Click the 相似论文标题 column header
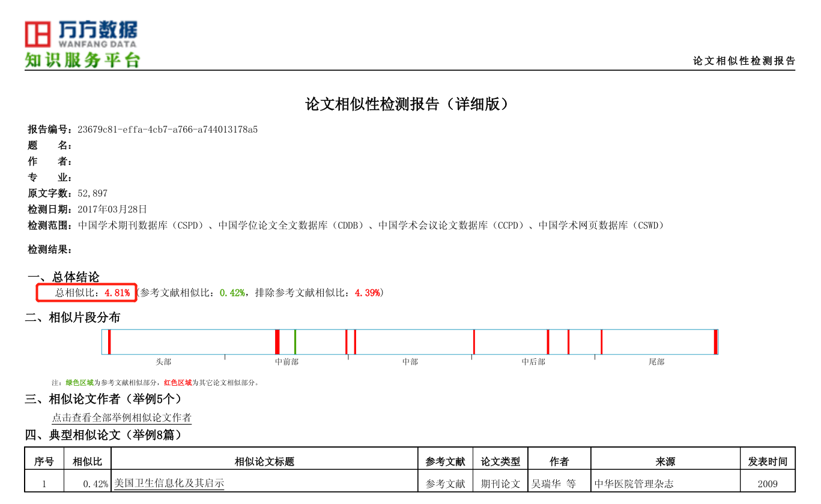 (264, 461)
